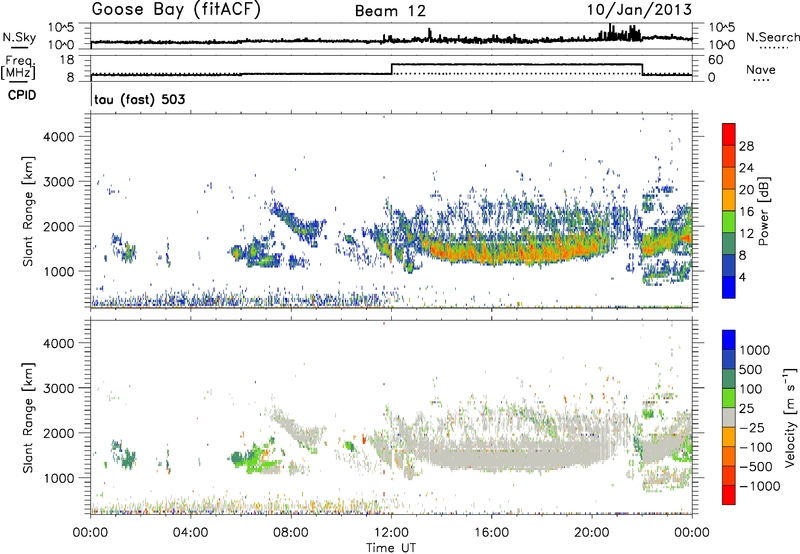Pick the Power colorbar swatch between 12 and 16
Screen dimensions: 800x554
point(729,222)
